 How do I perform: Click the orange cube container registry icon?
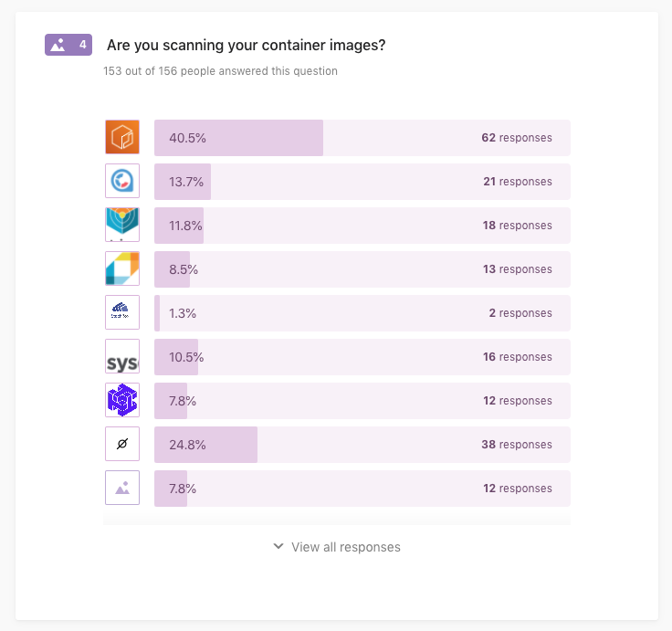tap(122, 137)
